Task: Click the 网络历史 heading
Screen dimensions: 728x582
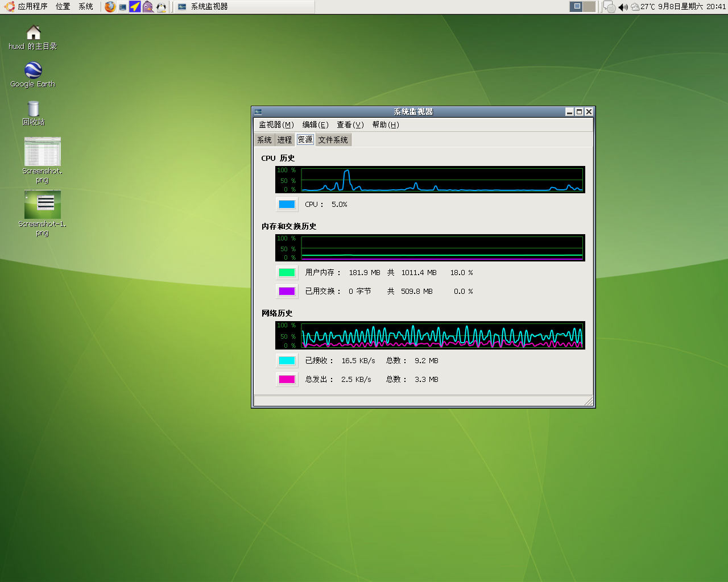Action: [277, 313]
